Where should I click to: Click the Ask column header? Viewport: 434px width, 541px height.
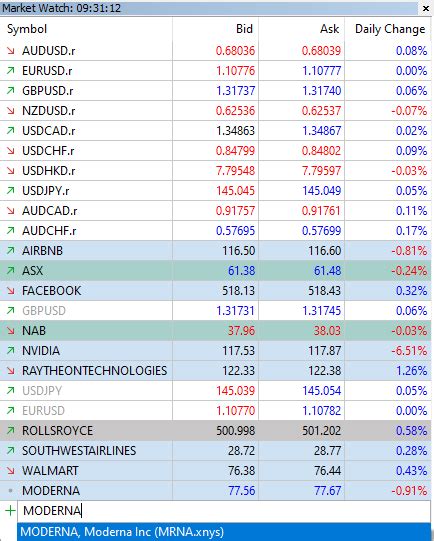click(329, 29)
